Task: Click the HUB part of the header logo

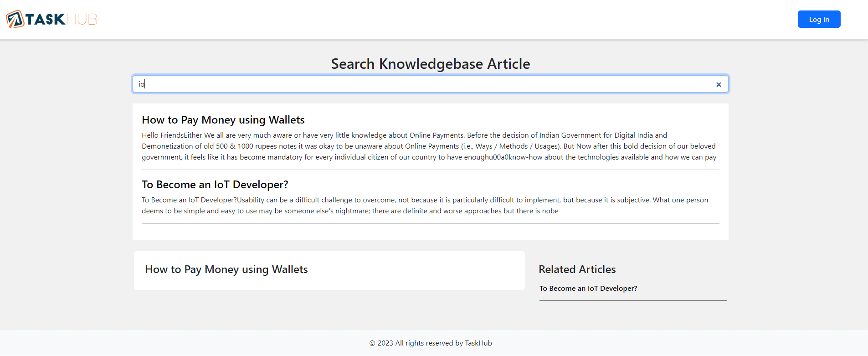Action: (82, 19)
